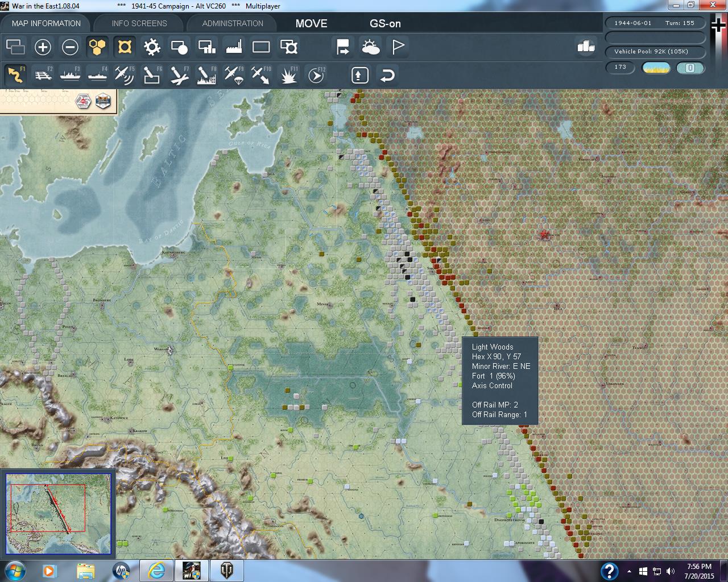Select the F6 bomb unit mode icon

click(152, 75)
